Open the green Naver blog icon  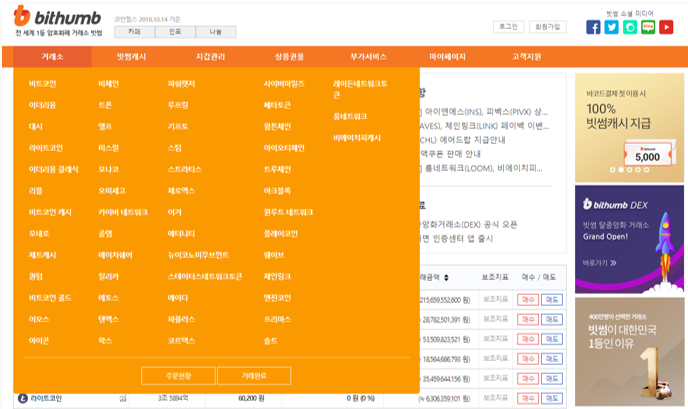(x=648, y=27)
